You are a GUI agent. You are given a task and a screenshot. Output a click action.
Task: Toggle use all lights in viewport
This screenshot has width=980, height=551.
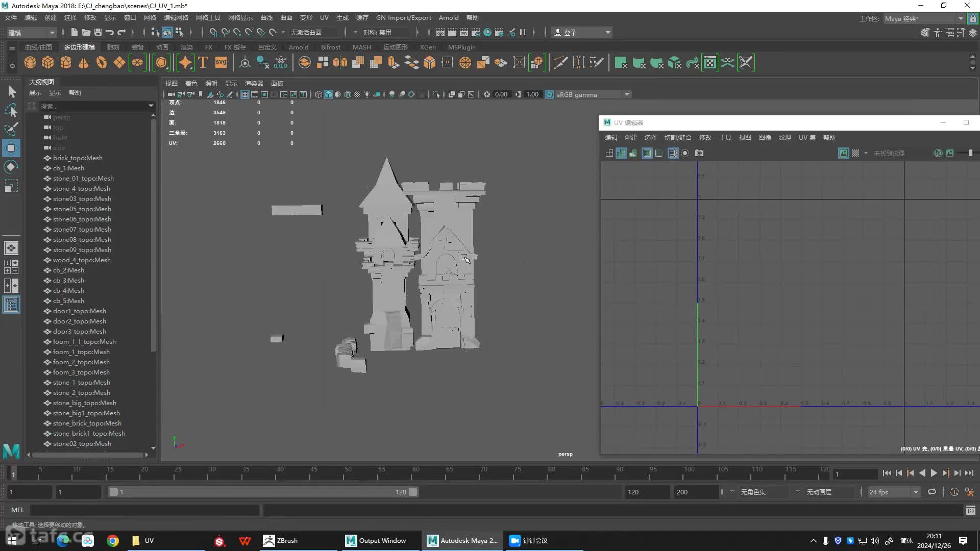[367, 94]
